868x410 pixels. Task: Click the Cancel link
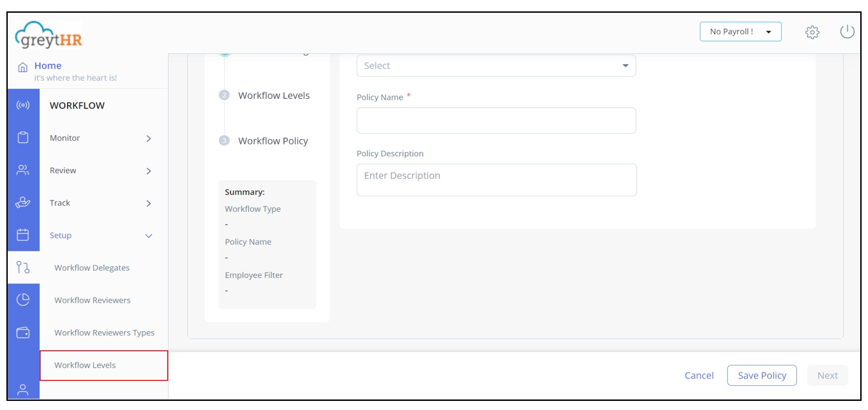coord(699,375)
